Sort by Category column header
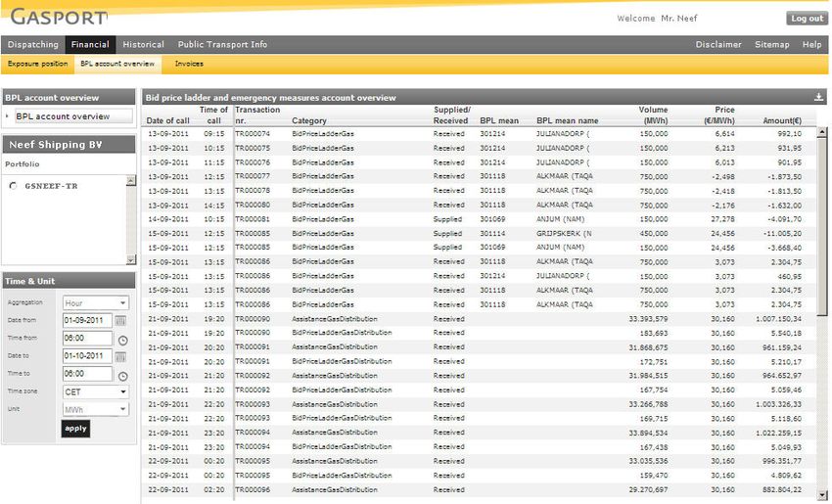 tap(308, 121)
